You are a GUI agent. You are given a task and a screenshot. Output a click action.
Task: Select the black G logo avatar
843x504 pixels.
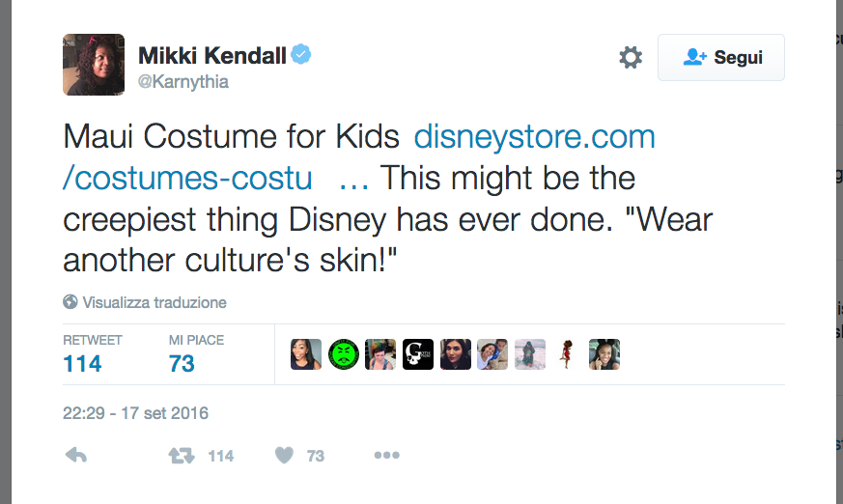418,354
